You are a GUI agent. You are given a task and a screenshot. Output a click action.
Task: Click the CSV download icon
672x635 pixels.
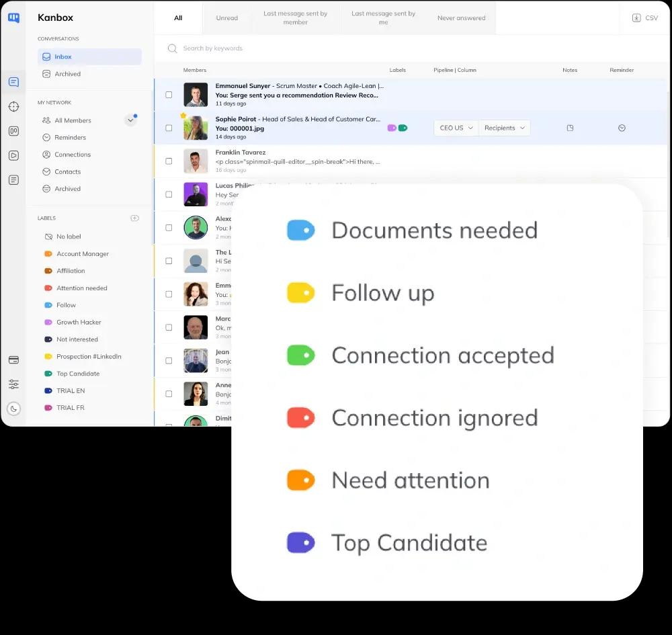coord(636,18)
